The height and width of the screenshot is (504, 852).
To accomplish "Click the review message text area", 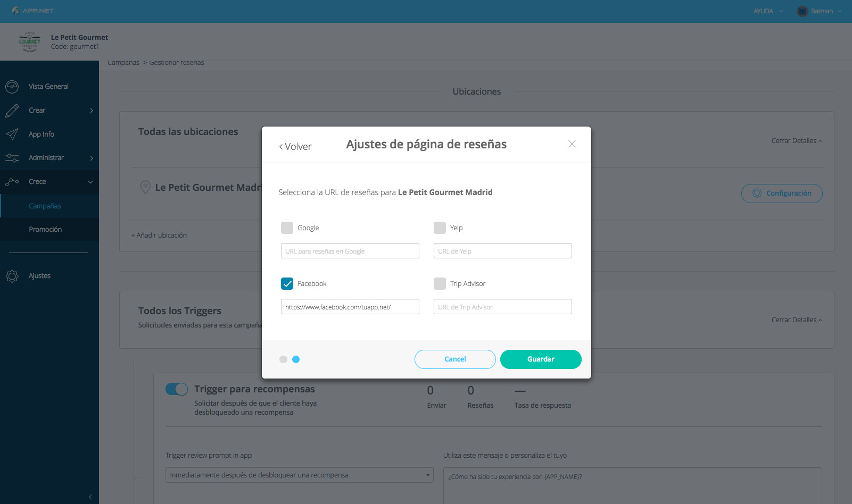I will point(633,485).
